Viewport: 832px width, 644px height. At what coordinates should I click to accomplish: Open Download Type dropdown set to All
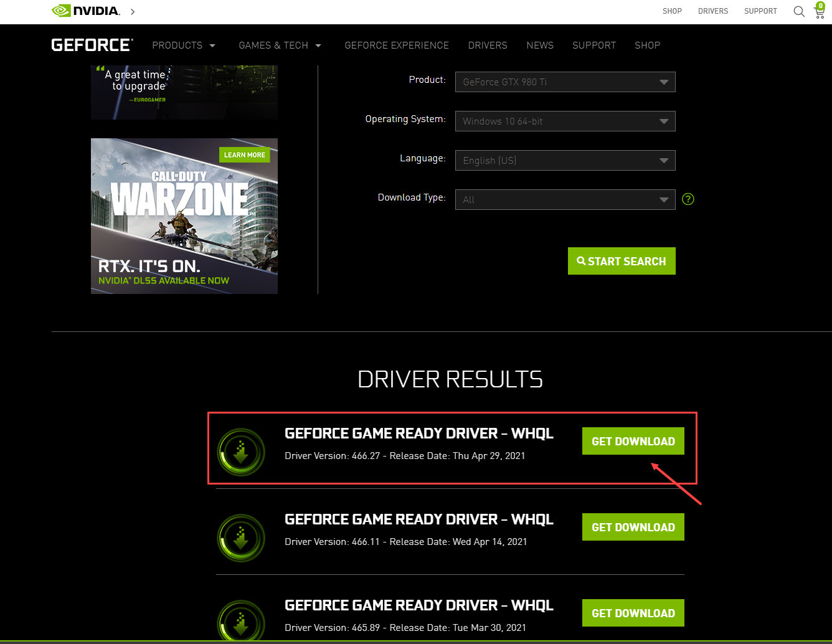point(565,200)
